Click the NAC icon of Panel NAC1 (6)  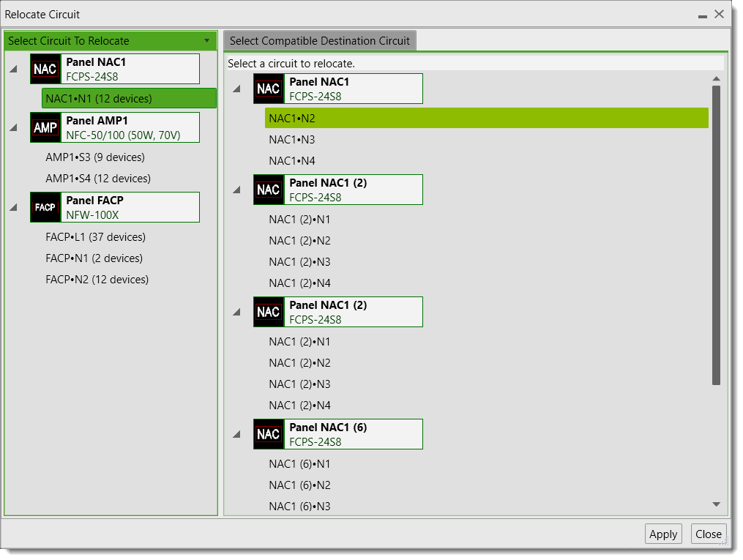269,434
